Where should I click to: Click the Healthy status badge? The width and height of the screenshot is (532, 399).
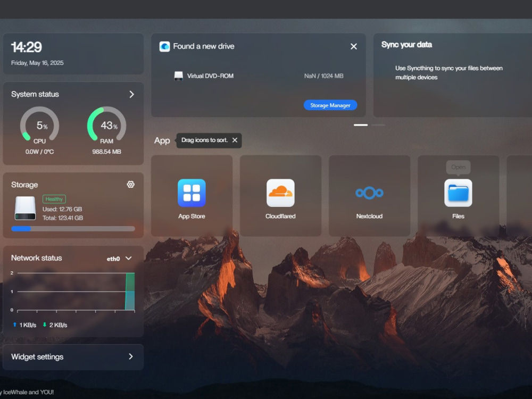[54, 199]
